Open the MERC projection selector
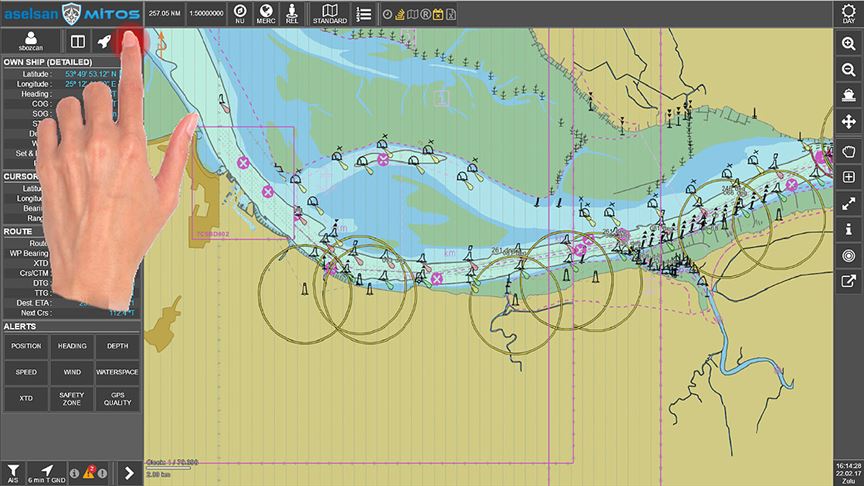Screen dimensions: 864x486 (265, 13)
